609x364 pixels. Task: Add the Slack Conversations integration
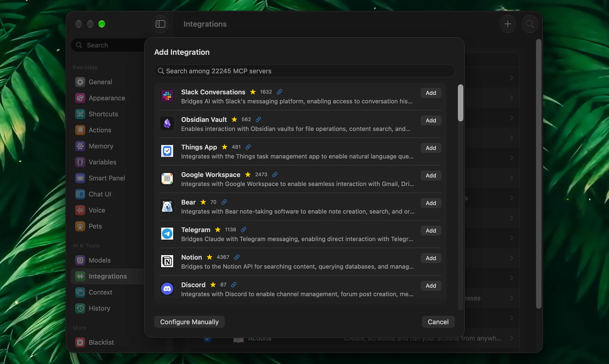pos(431,93)
